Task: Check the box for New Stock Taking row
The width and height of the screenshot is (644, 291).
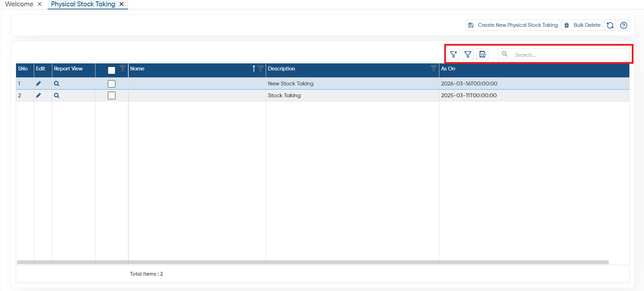Action: (112, 84)
